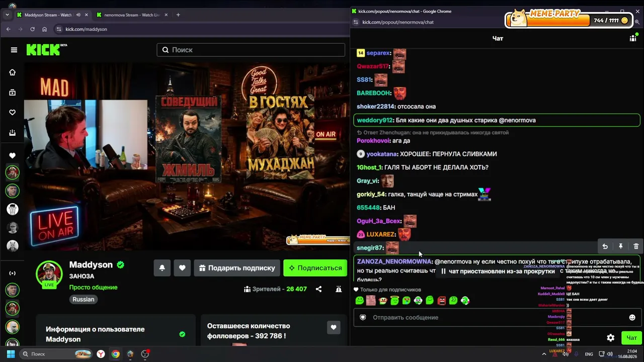This screenshot has height=362, width=644.
Task: Click the Maddyson live stream video
Action: tap(186, 156)
